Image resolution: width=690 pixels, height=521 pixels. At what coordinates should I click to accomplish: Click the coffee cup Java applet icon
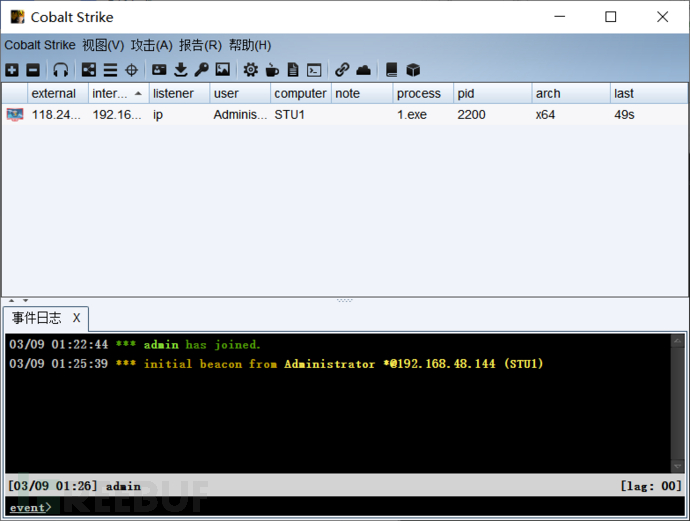(272, 70)
